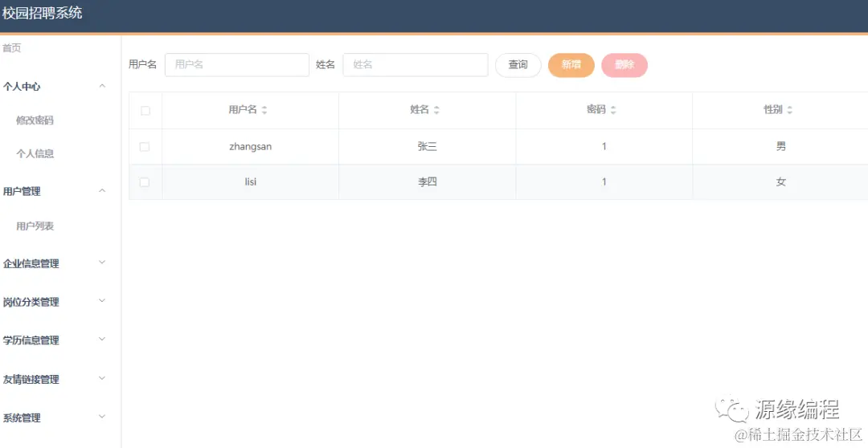Open the 修改密码 submenu item
868x448 pixels.
point(35,120)
